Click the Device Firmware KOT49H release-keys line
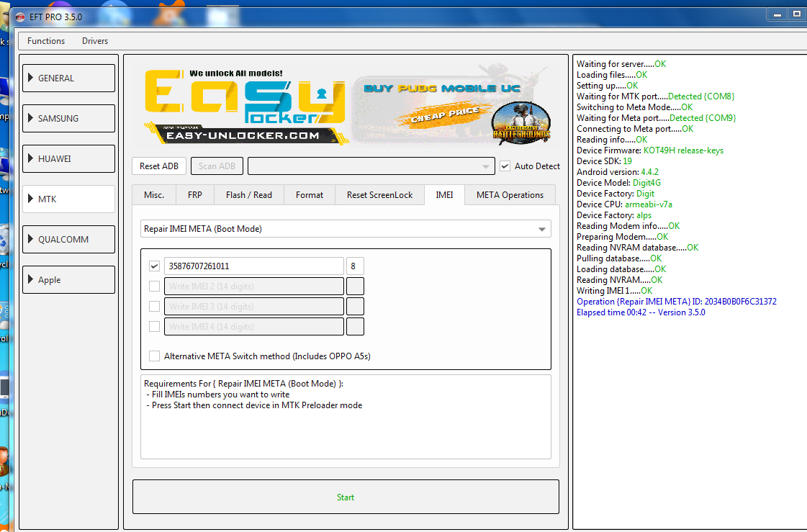This screenshot has width=807, height=532. tap(650, 150)
